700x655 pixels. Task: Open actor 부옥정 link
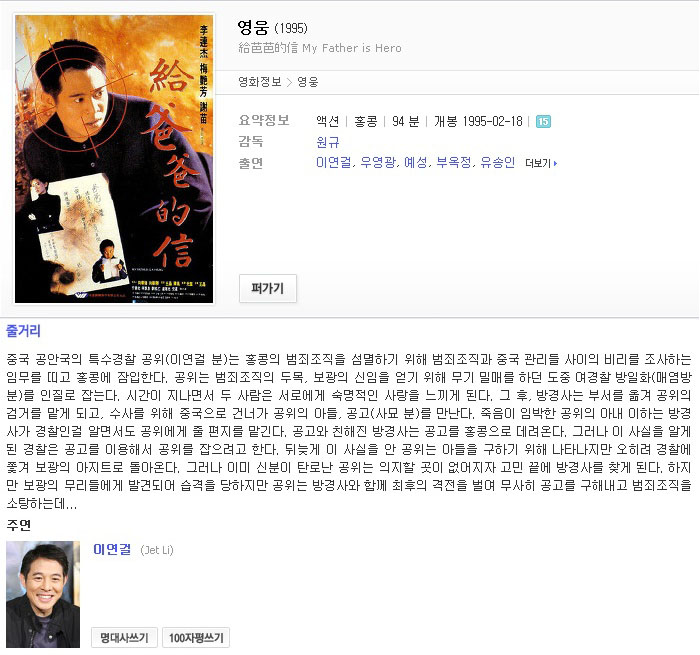pyautogui.click(x=454, y=163)
